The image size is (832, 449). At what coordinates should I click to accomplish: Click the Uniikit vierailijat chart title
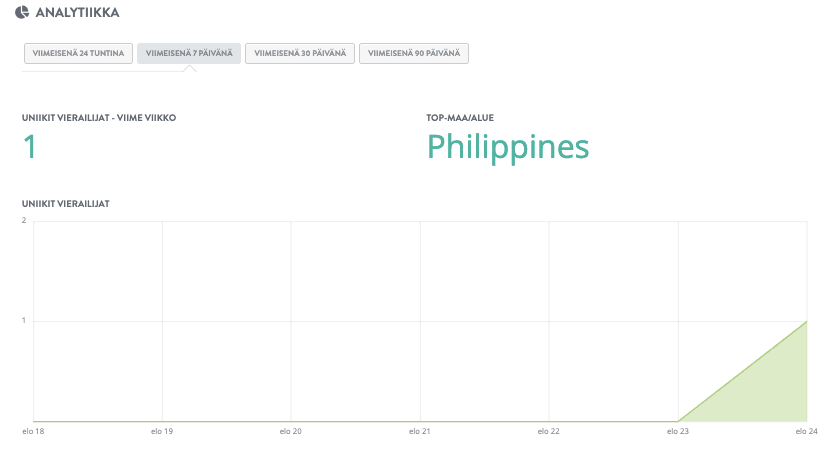point(65,203)
